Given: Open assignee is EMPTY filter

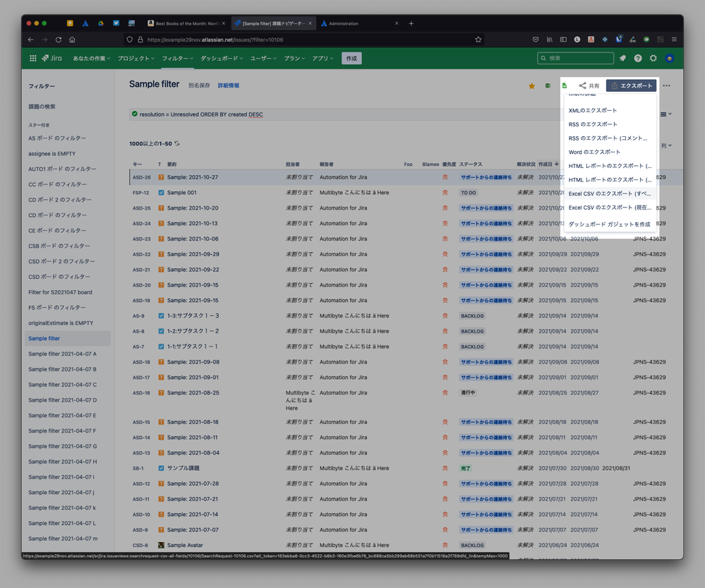Looking at the screenshot, I should point(52,154).
